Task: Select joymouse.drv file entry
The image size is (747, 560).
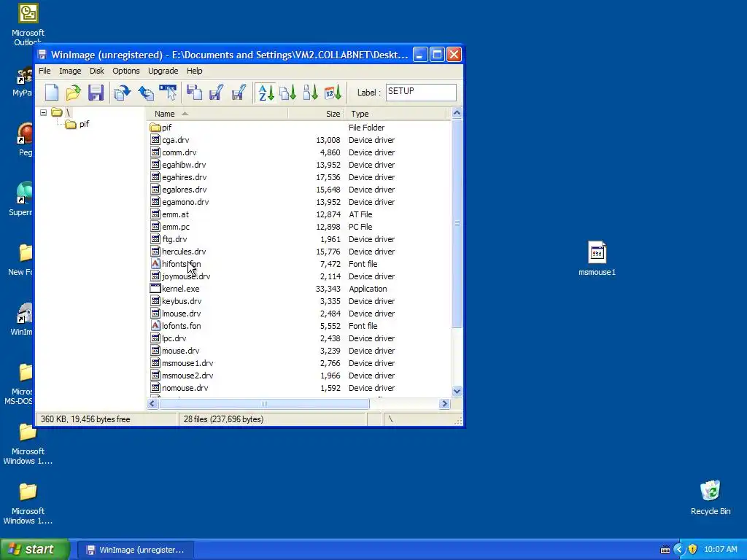Action: point(186,276)
